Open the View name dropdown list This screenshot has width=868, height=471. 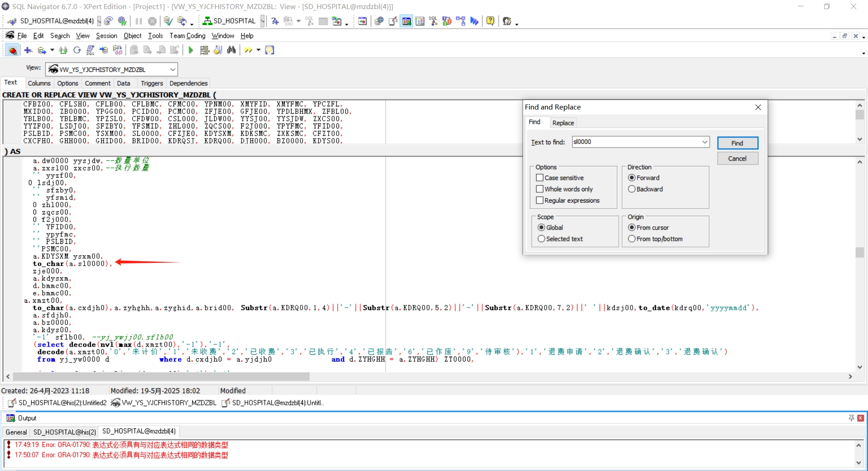[x=172, y=70]
